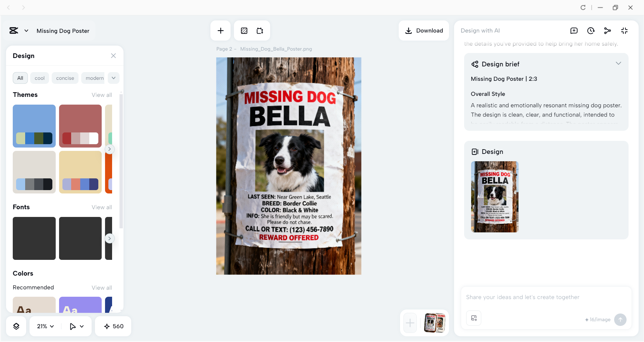Image resolution: width=644 pixels, height=342 pixels.
Task: Attach an image in the chat input
Action: [x=474, y=318]
